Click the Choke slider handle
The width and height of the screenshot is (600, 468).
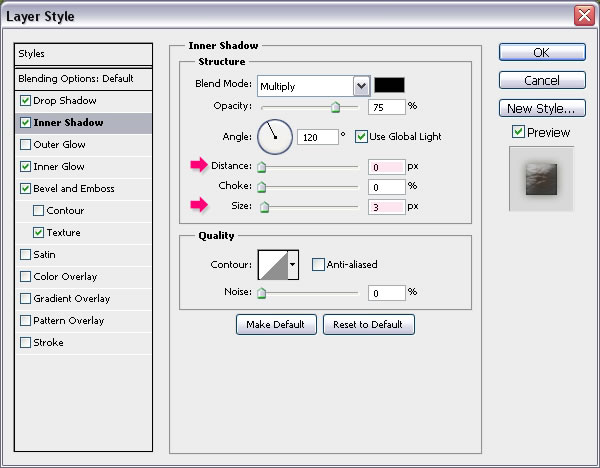pos(262,187)
